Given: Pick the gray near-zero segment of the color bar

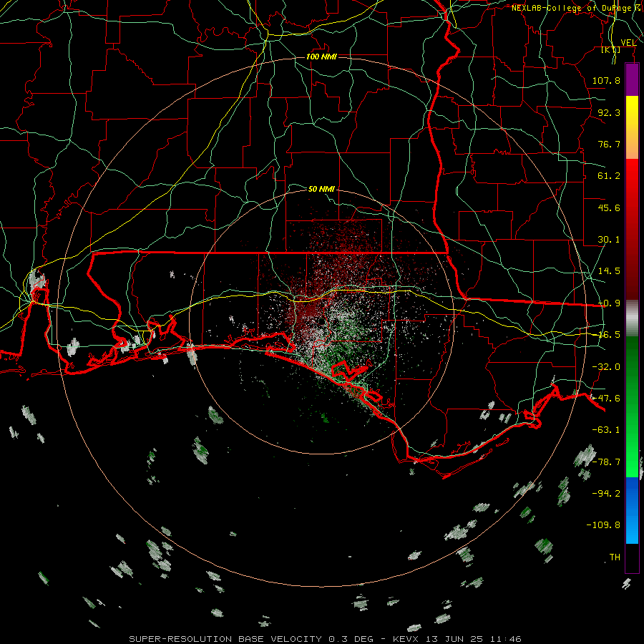Looking at the screenshot, I should 632,318.
